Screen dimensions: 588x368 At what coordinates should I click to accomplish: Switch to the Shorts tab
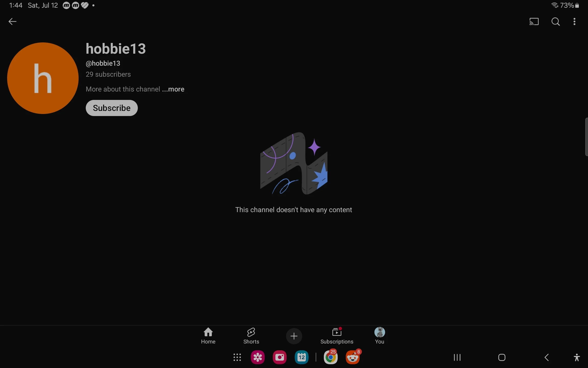click(251, 336)
